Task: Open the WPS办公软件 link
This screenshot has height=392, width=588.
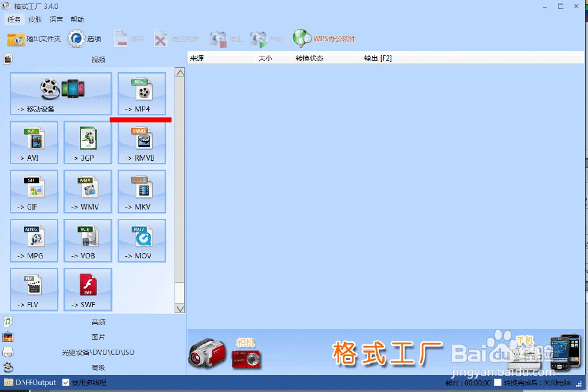Action: pyautogui.click(x=325, y=38)
